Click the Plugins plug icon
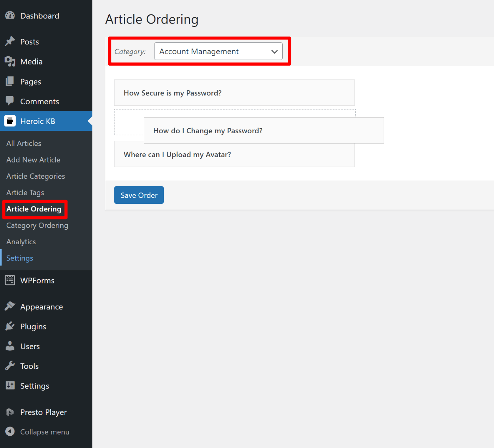Image resolution: width=494 pixels, height=448 pixels. (x=10, y=326)
